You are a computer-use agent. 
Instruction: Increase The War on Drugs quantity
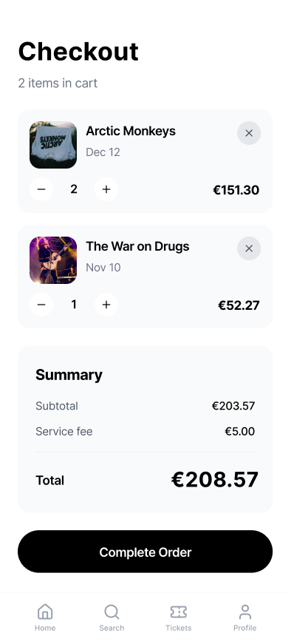106,305
